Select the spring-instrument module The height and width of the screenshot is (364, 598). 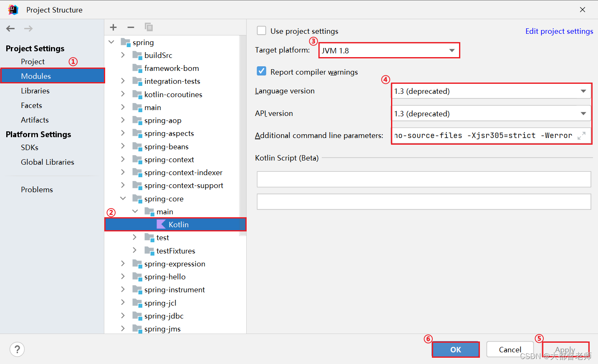point(174,290)
